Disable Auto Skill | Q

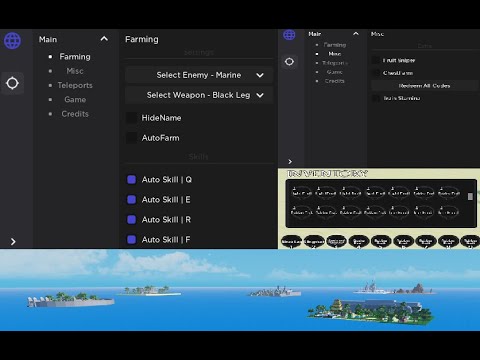(x=132, y=180)
